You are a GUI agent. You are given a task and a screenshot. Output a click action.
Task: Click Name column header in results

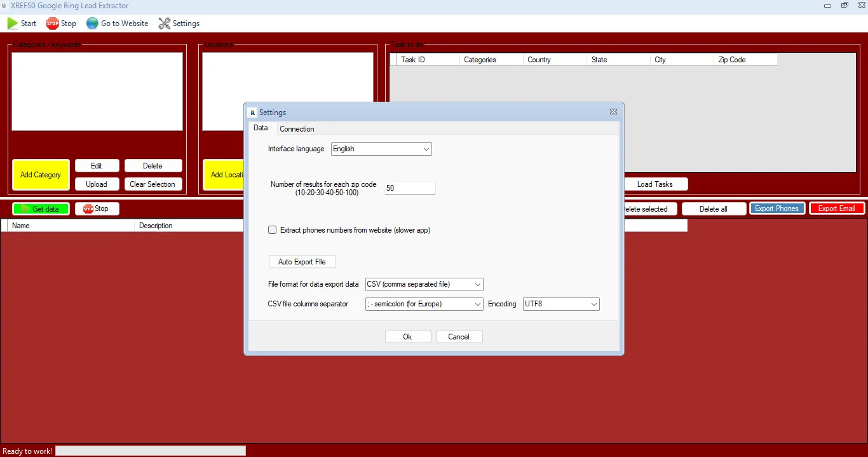[x=71, y=226]
